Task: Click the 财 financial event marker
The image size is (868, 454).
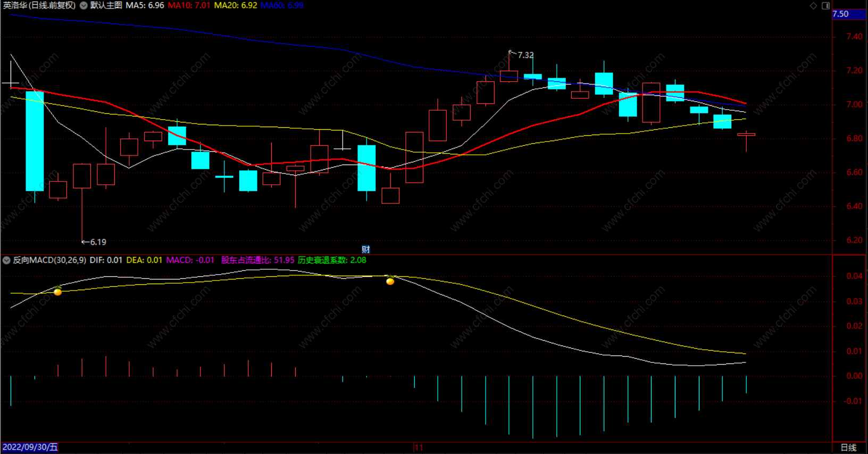Action: (366, 249)
